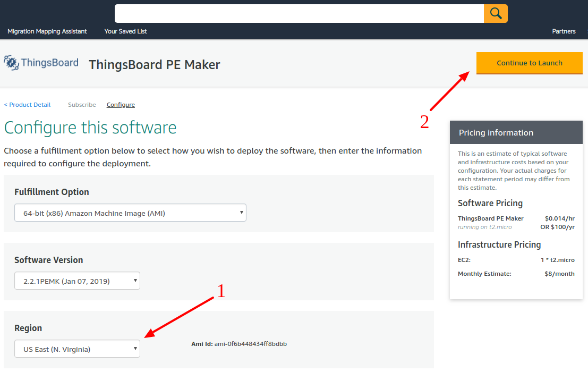This screenshot has width=588, height=380.
Task: Click the magnifying glass search icon
Action: tap(496, 13)
